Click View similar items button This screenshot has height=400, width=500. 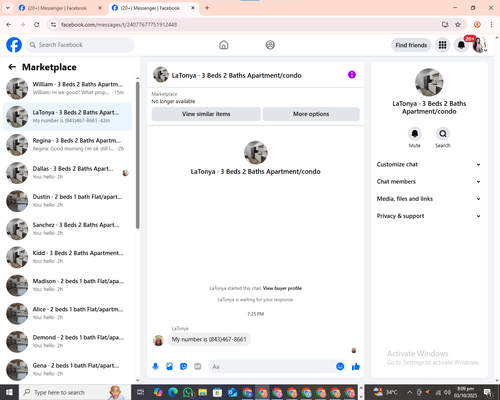(206, 114)
